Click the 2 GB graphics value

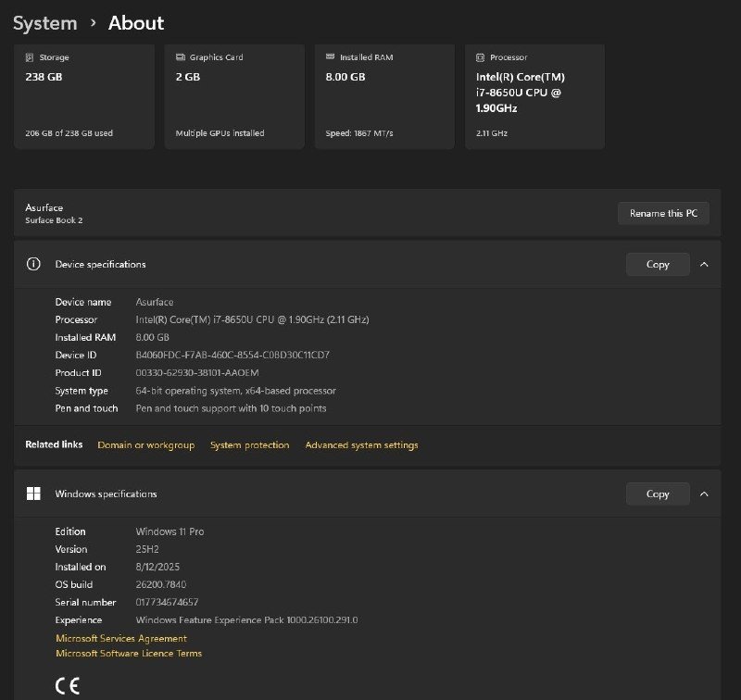[x=188, y=77]
